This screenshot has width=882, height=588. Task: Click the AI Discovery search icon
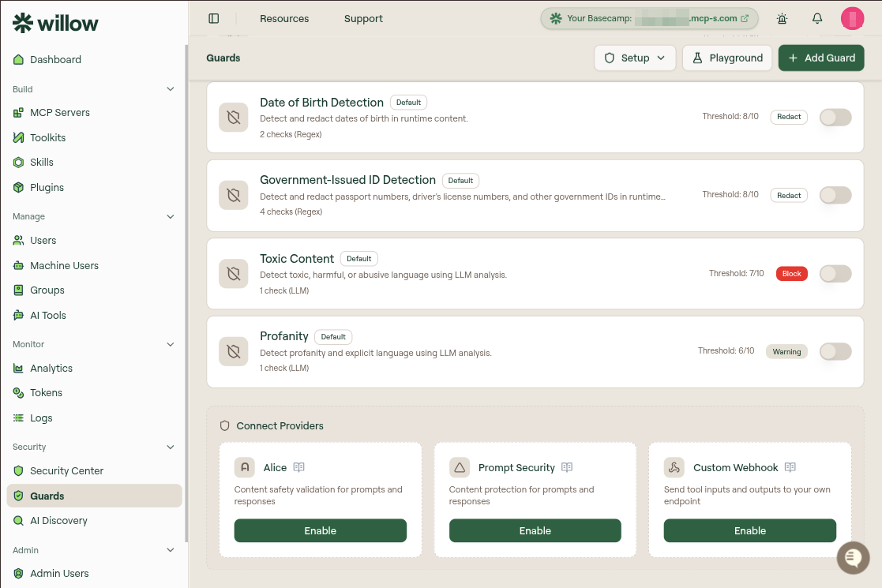(x=19, y=521)
